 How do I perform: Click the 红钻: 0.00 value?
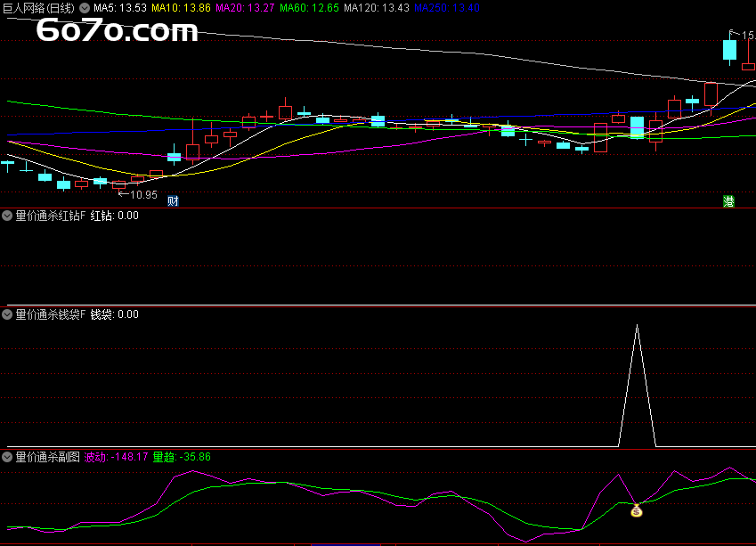[x=114, y=216]
